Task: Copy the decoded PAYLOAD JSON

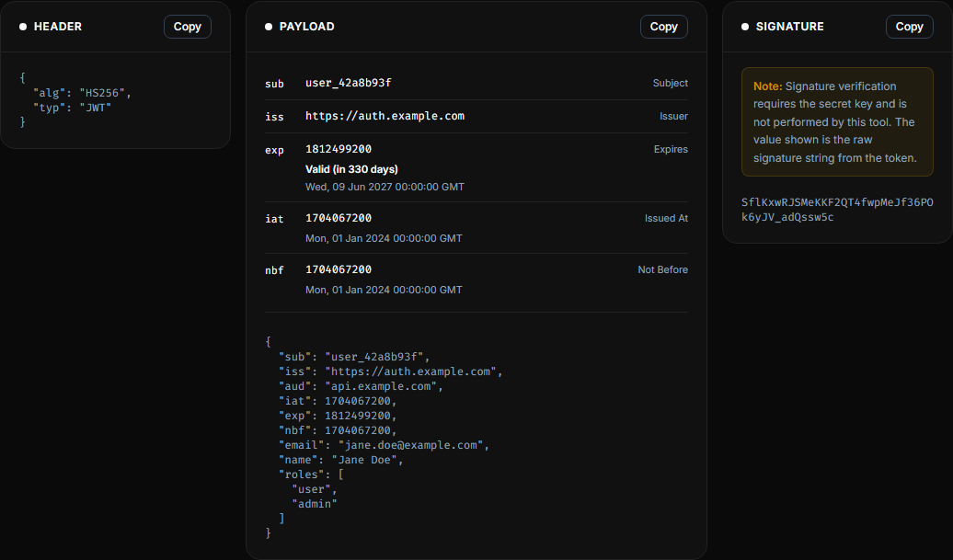Action: pos(664,27)
